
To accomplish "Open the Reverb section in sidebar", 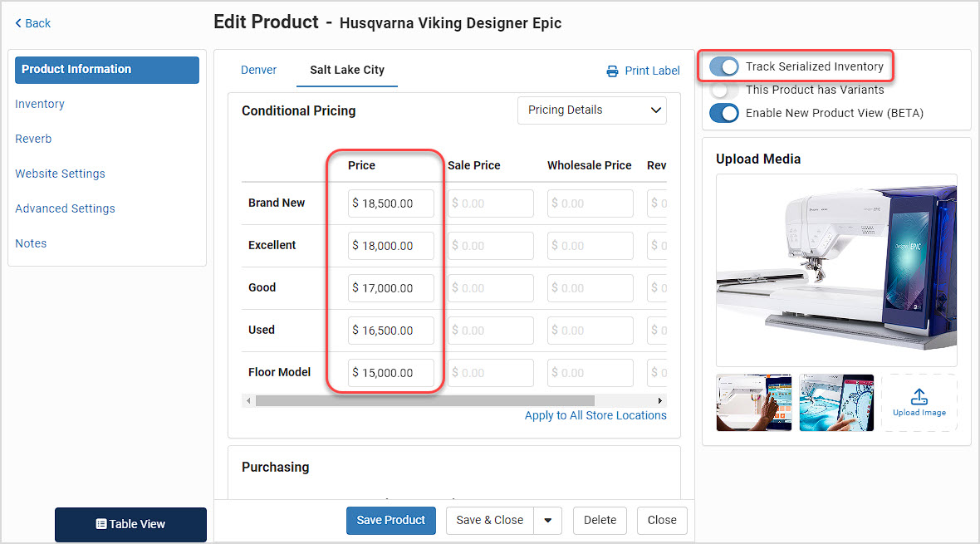I will point(34,139).
